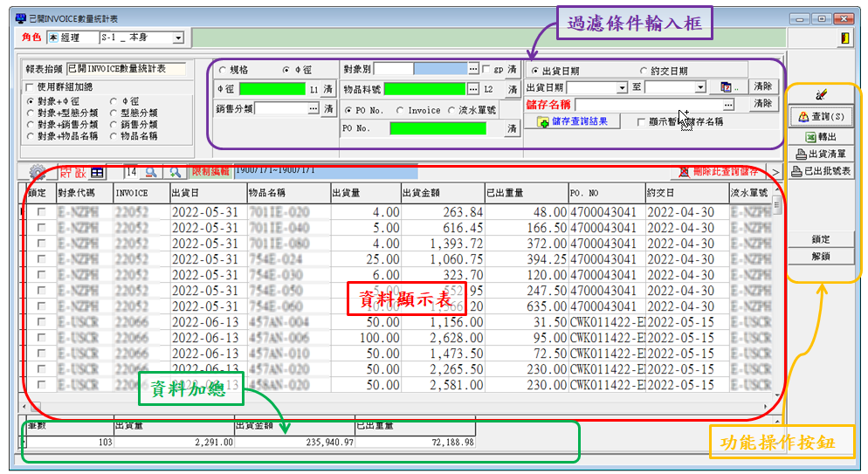Click the 轉出 Excel export button
This screenshot has height=474, width=868.
point(821,137)
